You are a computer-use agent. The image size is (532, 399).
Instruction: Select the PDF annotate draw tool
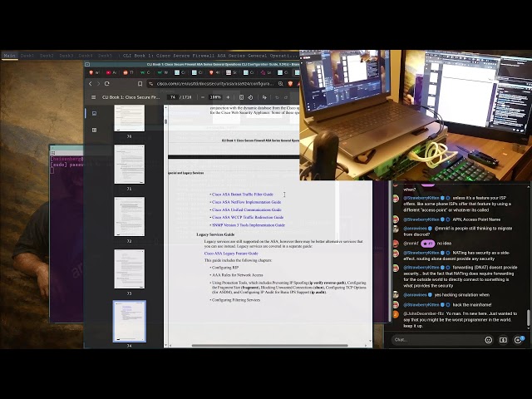[264, 97]
